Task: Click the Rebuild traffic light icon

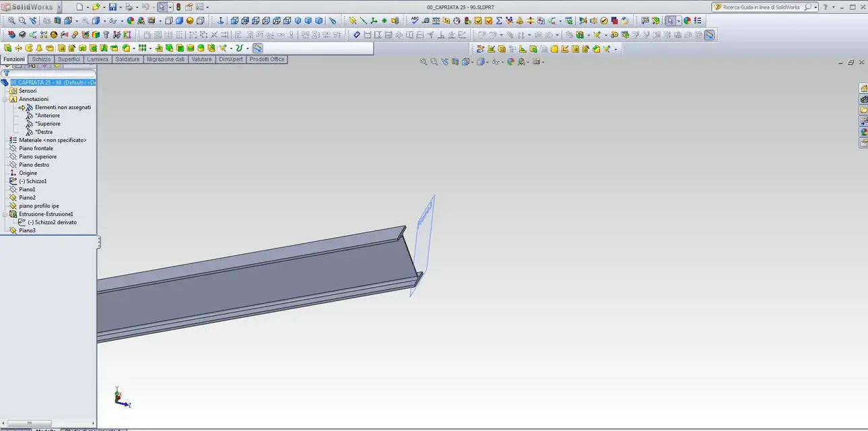Action: 178,7
